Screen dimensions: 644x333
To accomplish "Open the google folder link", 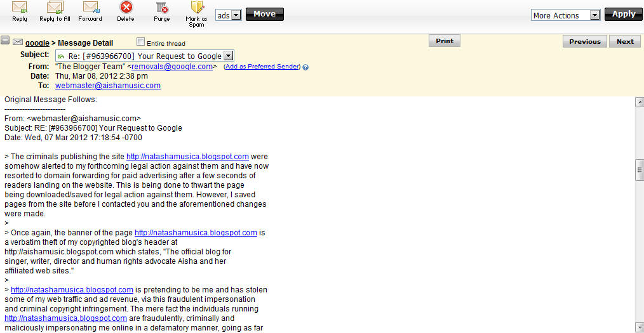I will (x=37, y=42).
